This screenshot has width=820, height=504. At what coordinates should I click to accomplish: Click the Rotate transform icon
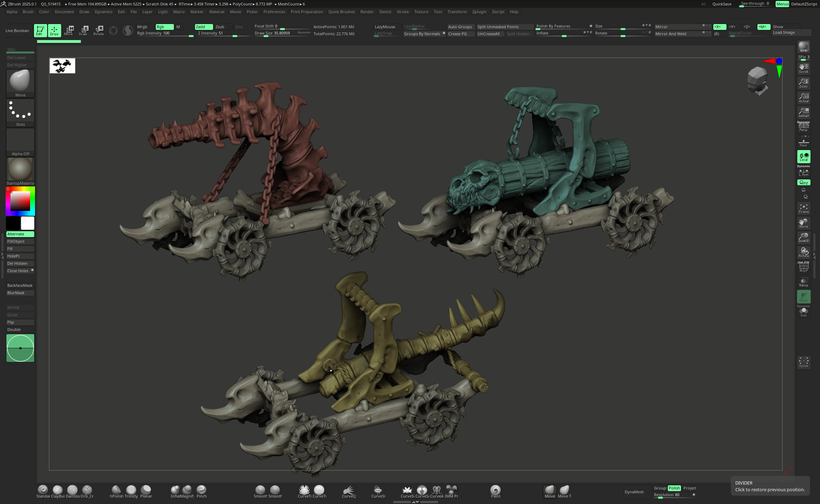pos(98,31)
